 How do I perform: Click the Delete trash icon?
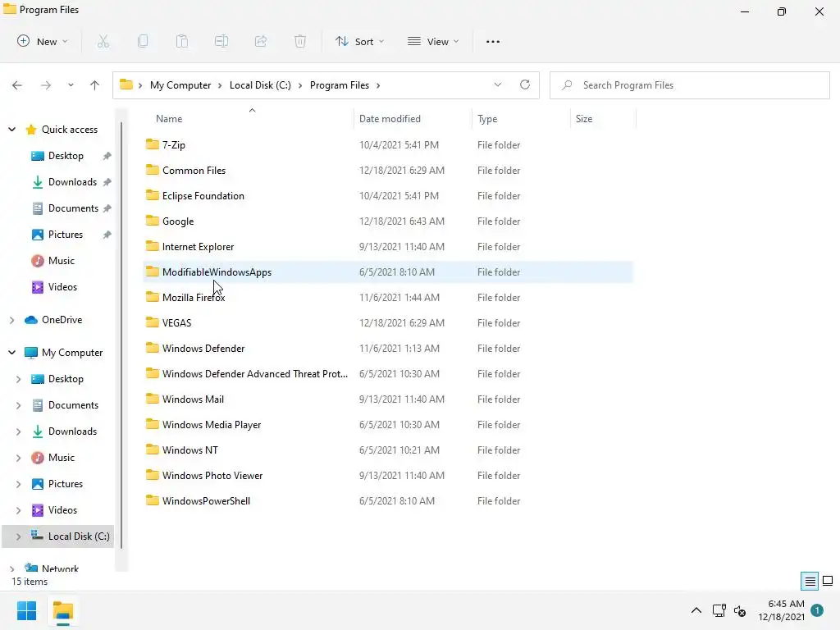click(x=300, y=41)
